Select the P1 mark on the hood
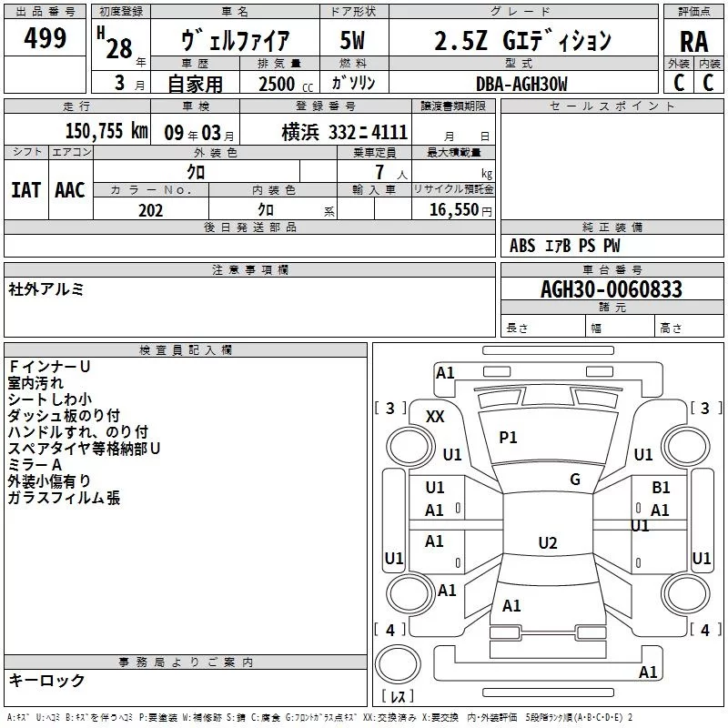Viewport: 728px width, 728px height. 508,438
